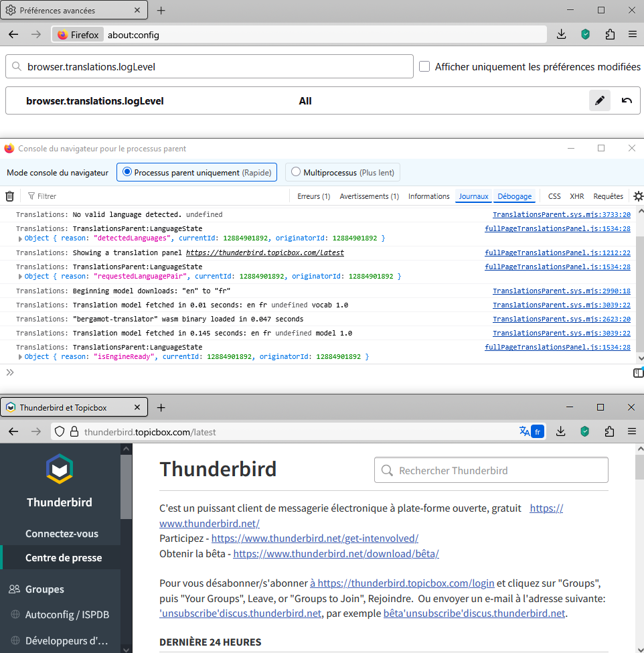Expand Object with reason isEngineReady
This screenshot has width=644, height=653.
pyautogui.click(x=20, y=357)
